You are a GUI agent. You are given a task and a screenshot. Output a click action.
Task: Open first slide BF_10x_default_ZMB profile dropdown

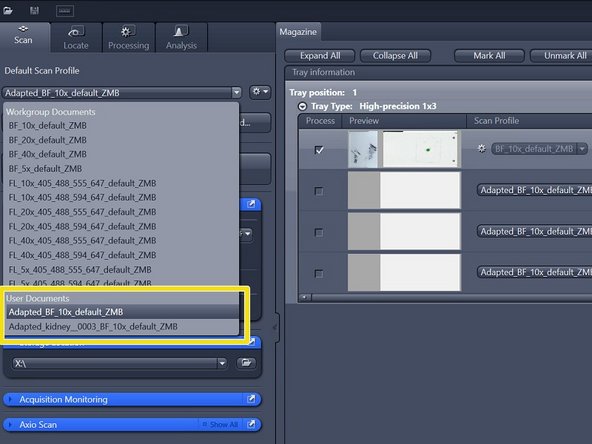583,149
